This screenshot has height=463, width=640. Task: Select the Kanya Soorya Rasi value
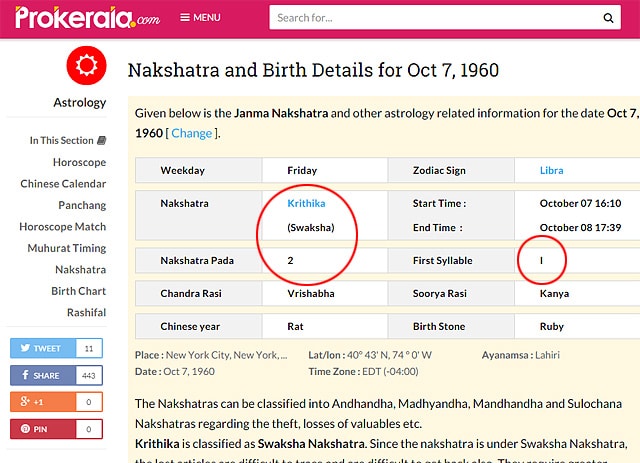[554, 294]
